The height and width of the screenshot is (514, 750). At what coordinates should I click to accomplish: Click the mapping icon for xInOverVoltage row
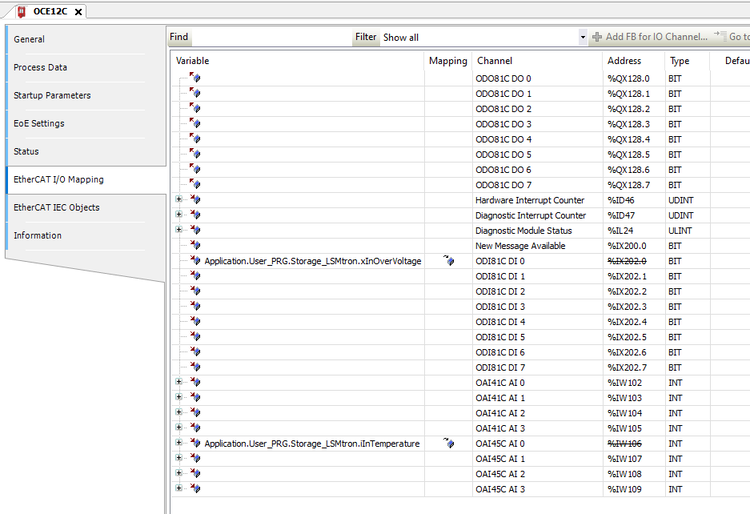[x=447, y=261]
